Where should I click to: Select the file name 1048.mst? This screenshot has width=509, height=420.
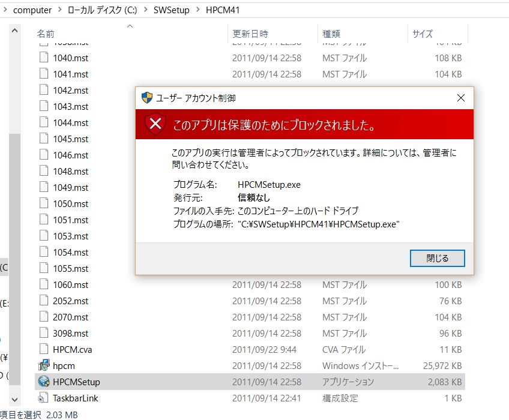70,171
